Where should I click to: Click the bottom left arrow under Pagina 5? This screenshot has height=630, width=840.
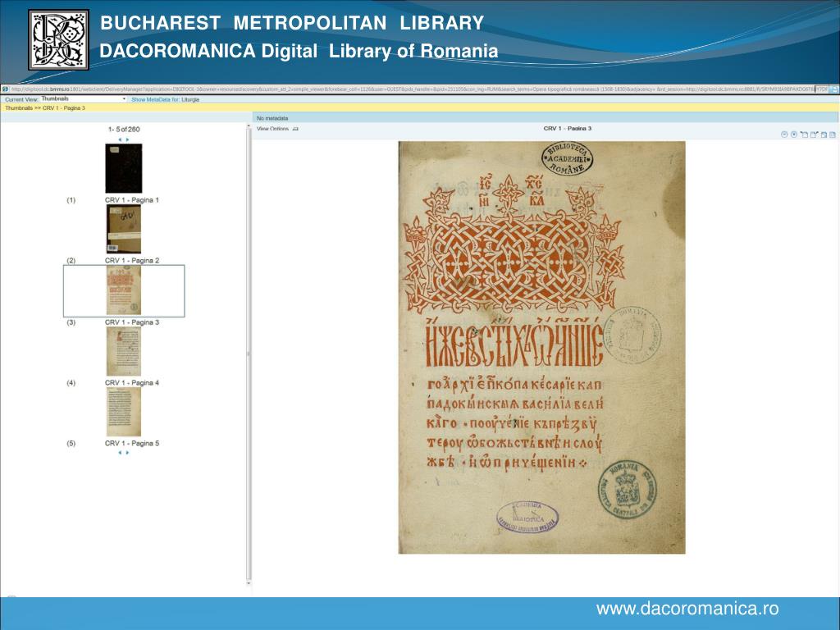pos(120,453)
